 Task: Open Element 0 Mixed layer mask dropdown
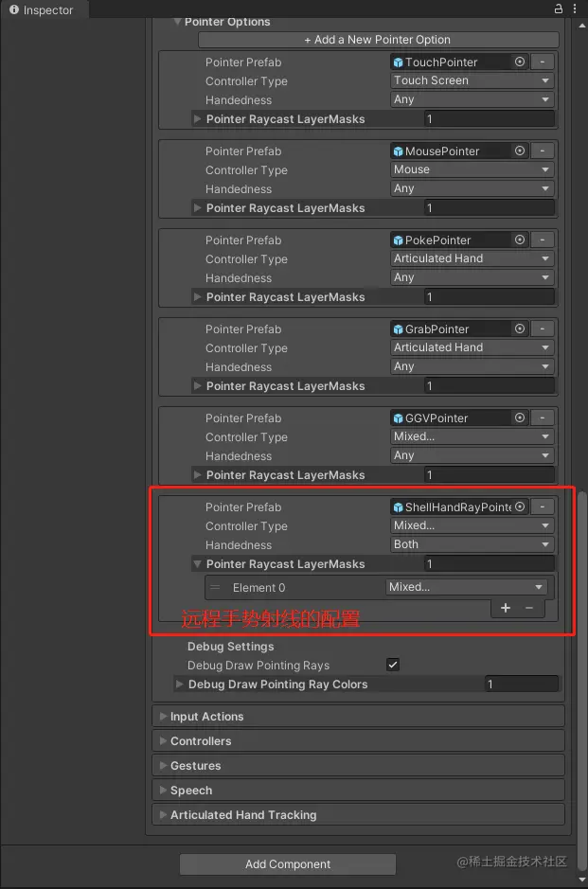pos(466,587)
